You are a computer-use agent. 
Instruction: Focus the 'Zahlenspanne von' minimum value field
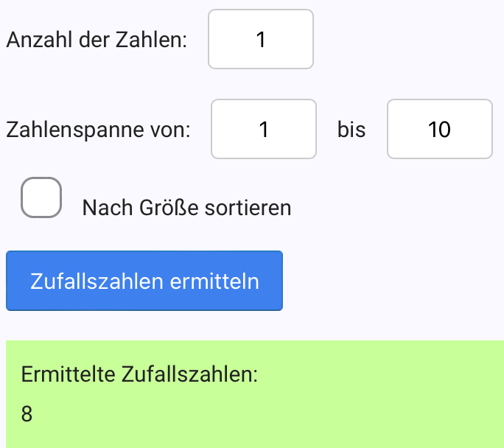pos(264,129)
